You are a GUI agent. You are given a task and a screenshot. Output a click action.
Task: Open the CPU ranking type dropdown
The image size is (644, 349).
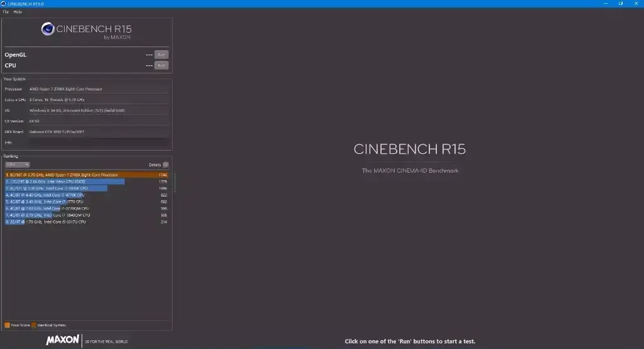click(17, 164)
